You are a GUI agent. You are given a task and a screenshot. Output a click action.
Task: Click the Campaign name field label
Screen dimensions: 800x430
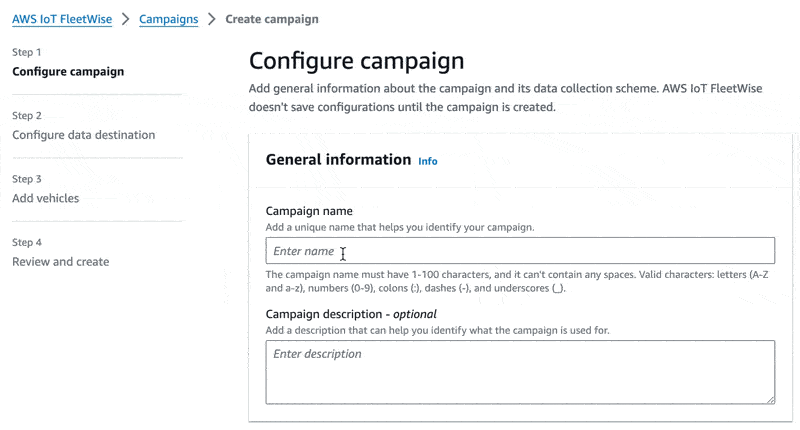point(309,211)
